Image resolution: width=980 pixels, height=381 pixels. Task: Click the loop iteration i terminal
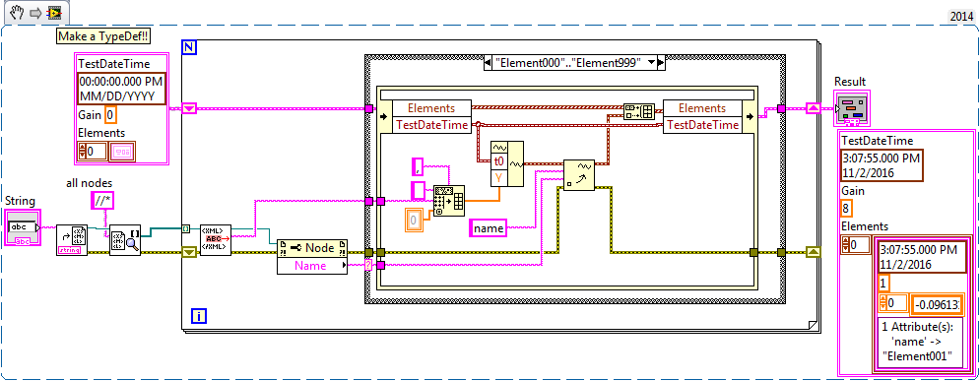(198, 317)
